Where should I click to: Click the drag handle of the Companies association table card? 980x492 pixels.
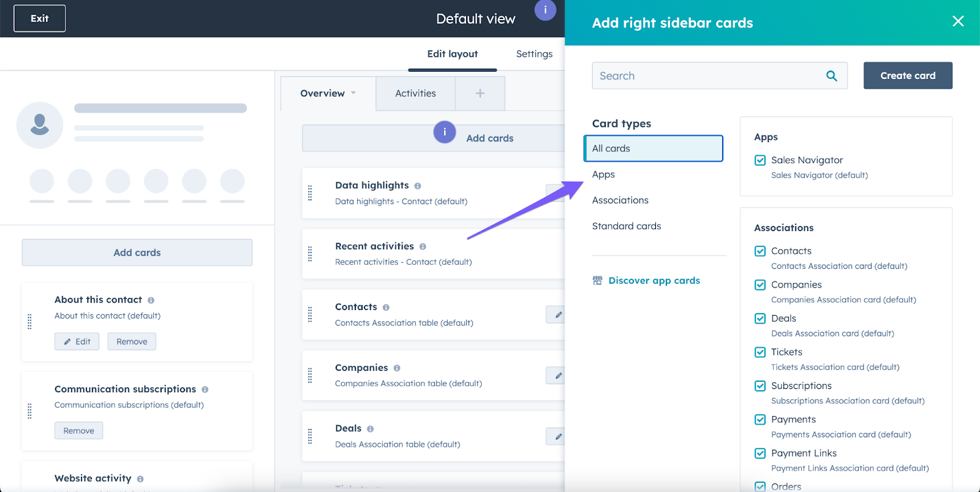(310, 375)
